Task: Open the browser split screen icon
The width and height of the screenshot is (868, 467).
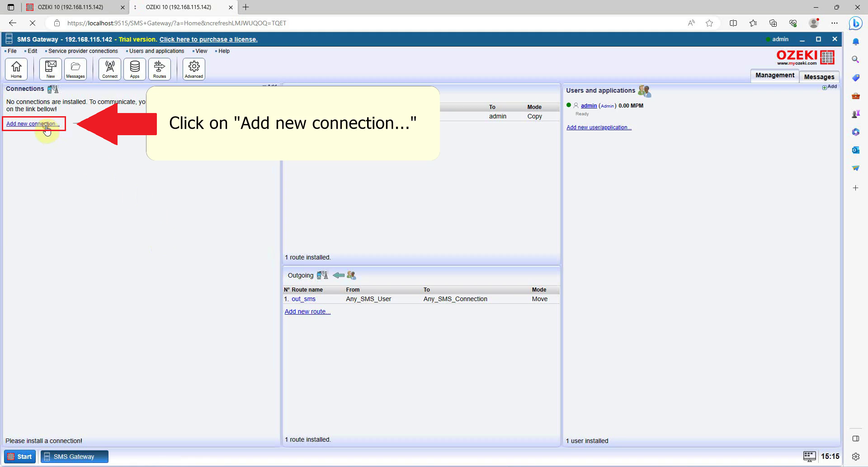Action: tap(733, 23)
